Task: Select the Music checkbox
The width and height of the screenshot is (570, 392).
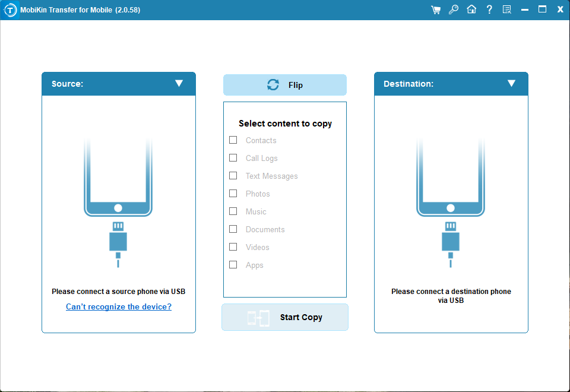Action: click(233, 211)
